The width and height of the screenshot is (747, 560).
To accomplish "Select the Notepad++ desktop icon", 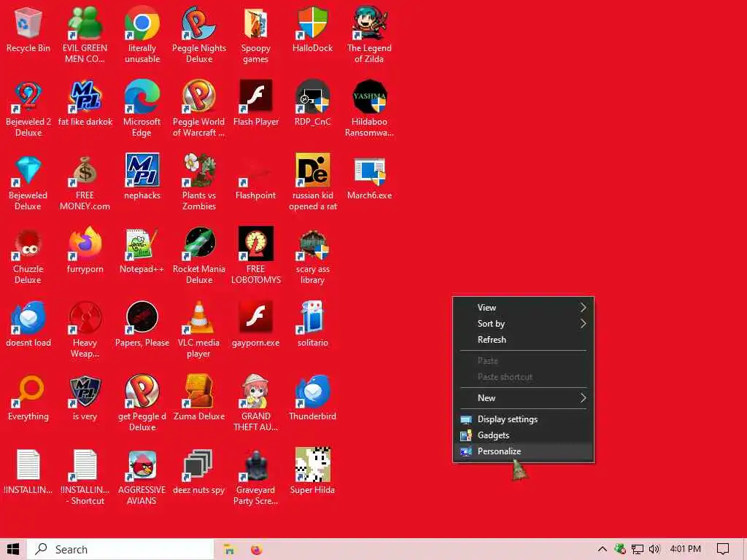I will click(x=142, y=244).
